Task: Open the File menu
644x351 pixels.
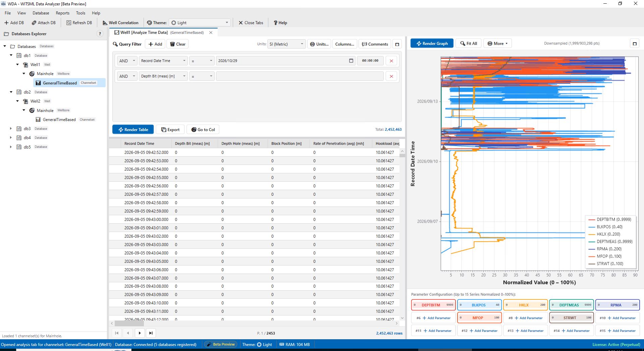Action: tap(8, 13)
